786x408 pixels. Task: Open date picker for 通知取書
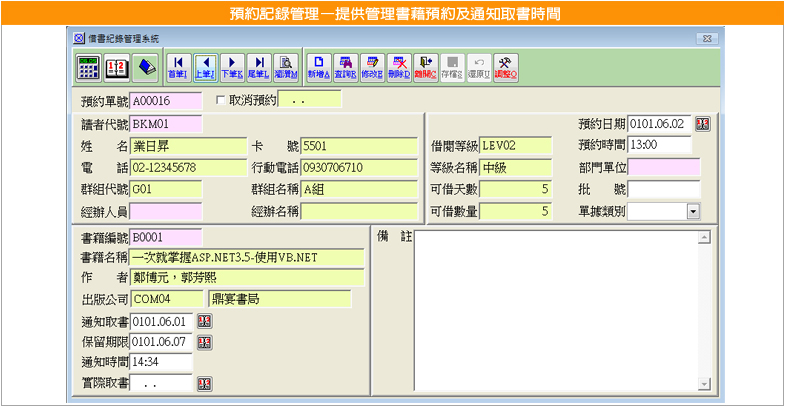[x=204, y=321]
